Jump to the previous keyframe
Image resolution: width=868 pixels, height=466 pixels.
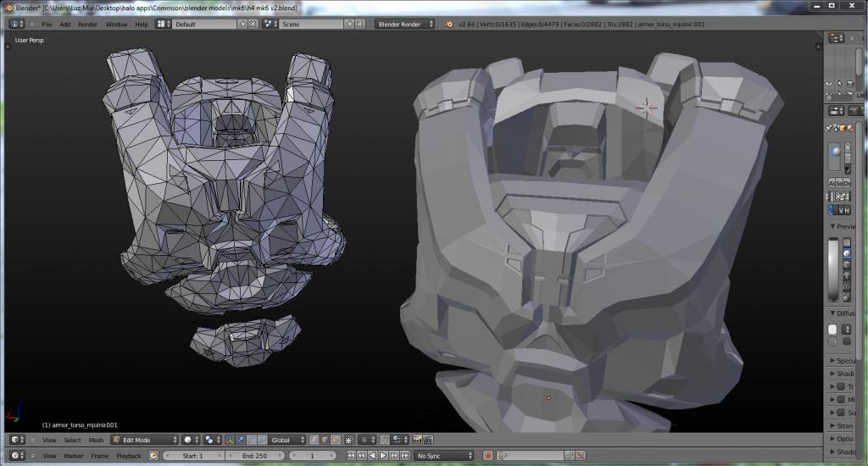(x=361, y=456)
